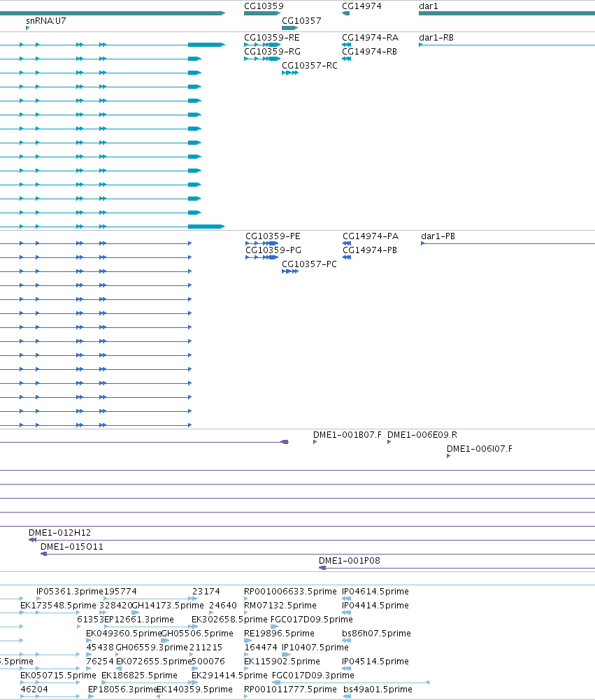Select EST FGC017D09.3prime
The image size is (595, 700).
pos(313,676)
